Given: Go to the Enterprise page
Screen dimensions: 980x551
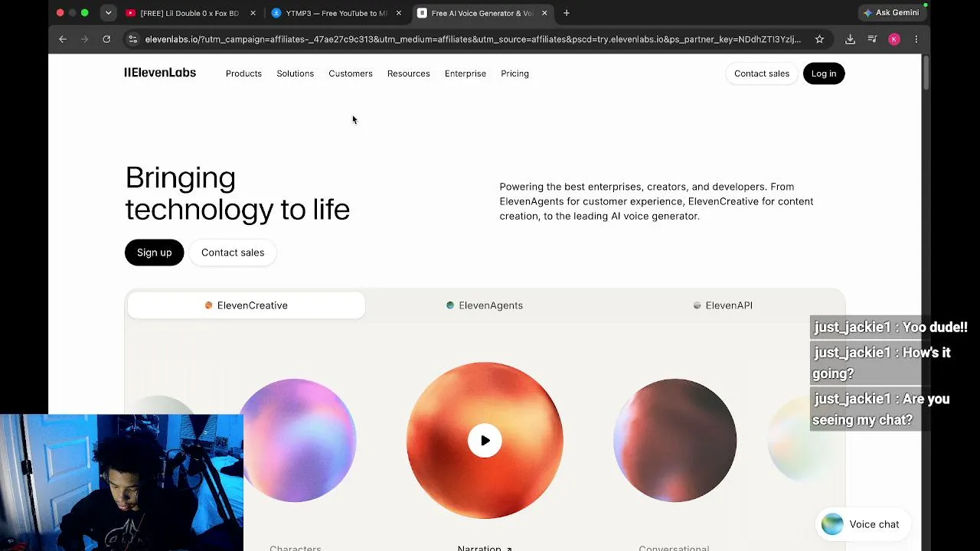Looking at the screenshot, I should coord(465,73).
